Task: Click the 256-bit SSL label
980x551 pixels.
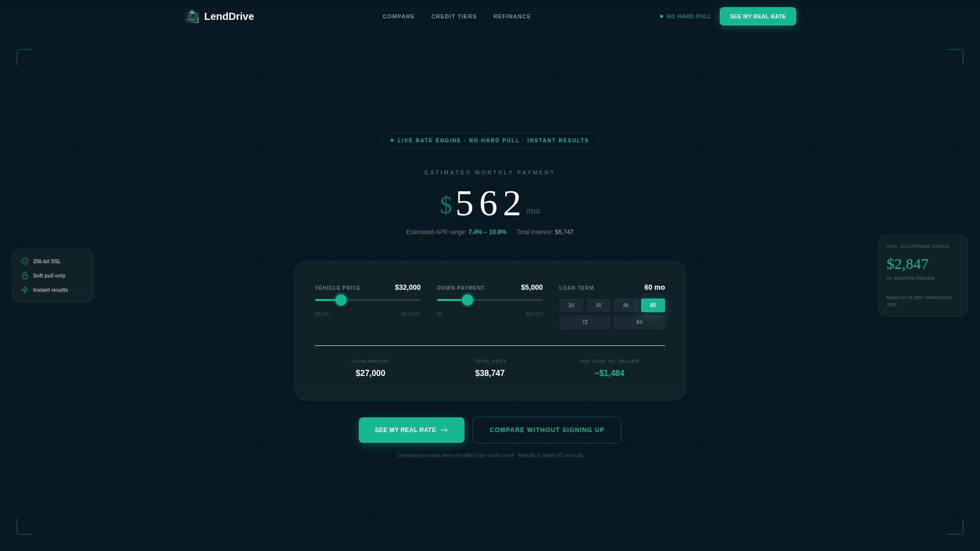Action: [47, 261]
